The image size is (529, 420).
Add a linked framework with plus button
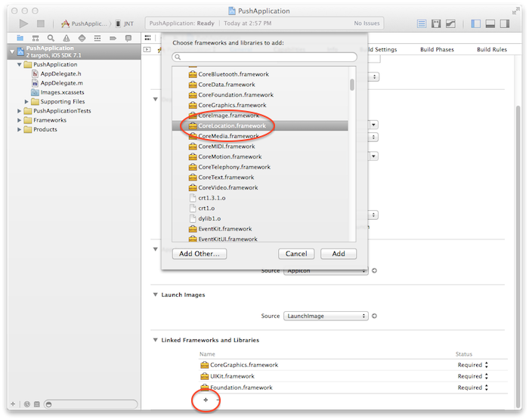206,400
